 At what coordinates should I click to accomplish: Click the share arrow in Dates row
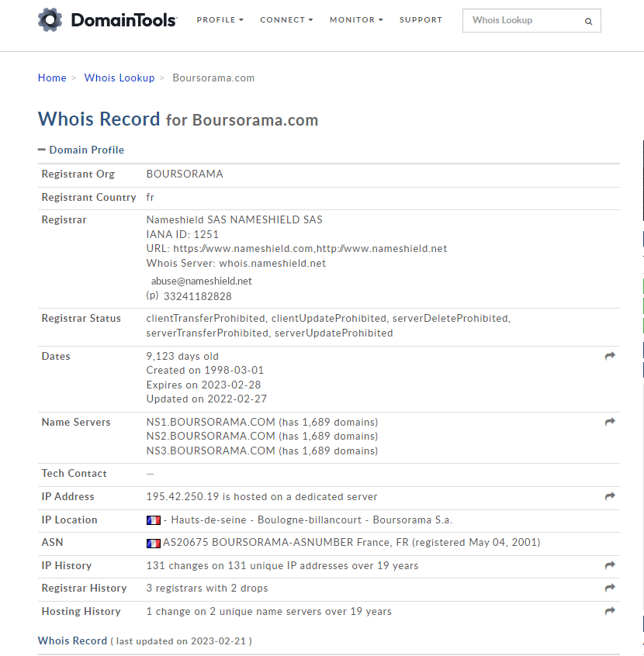[610, 356]
